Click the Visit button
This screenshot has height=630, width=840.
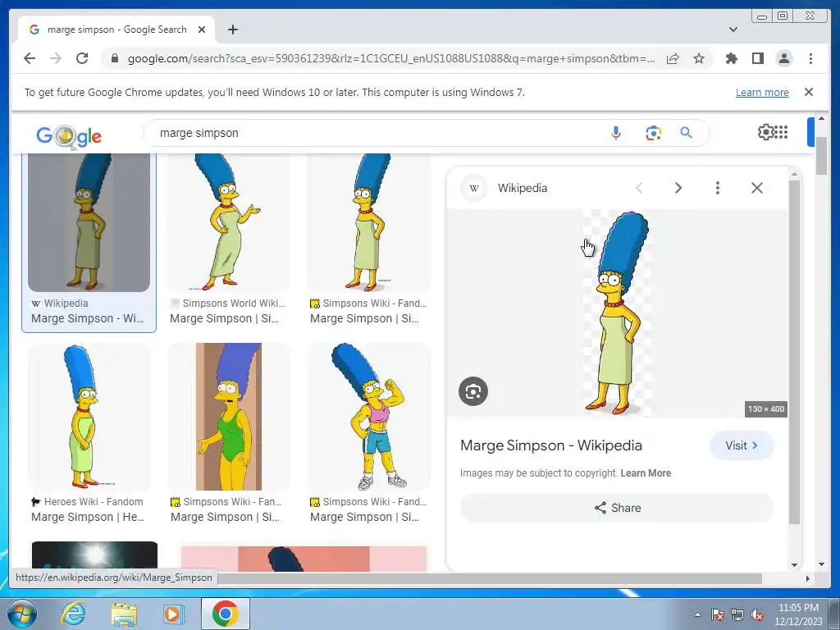point(742,445)
